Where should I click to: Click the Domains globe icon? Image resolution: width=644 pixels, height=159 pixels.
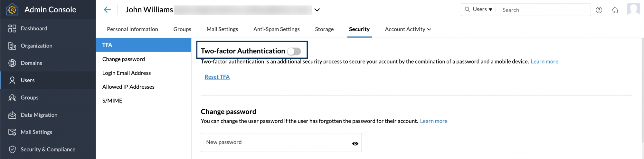[x=12, y=63]
